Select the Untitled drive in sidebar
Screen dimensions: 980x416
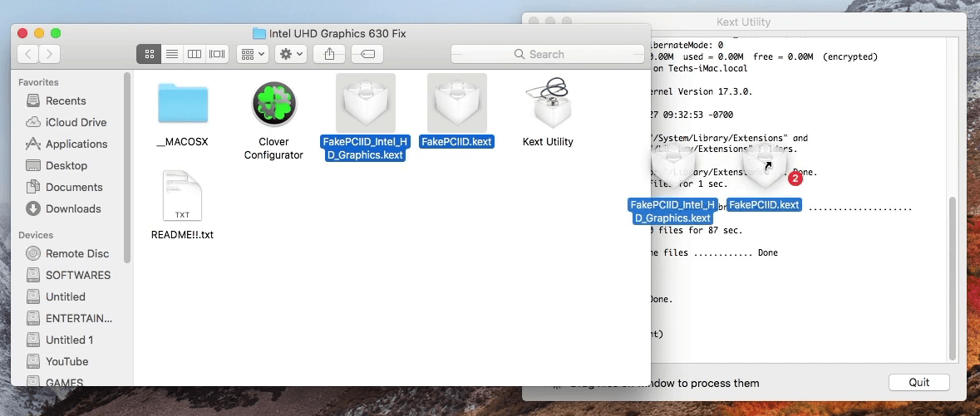coord(65,296)
